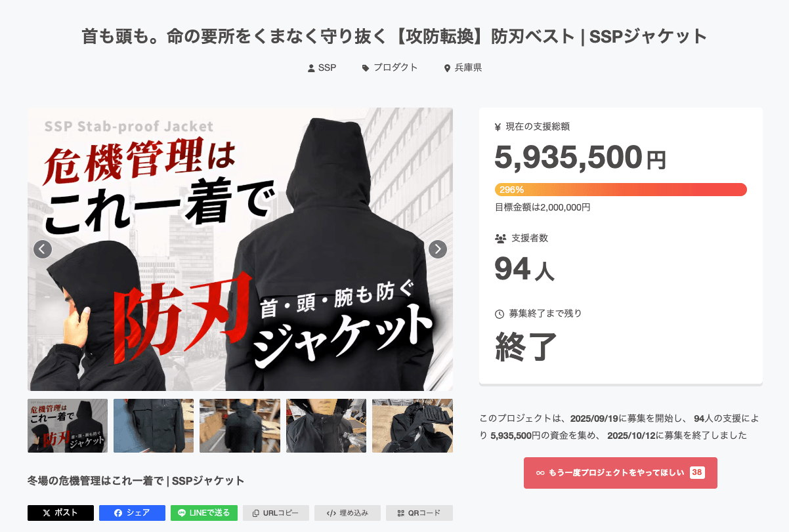
Task: Open the プロダクト category tag
Action: click(366, 67)
